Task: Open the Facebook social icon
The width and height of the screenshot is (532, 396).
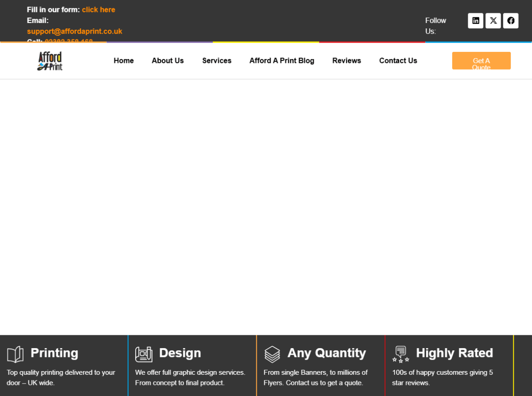Action: pos(511,21)
